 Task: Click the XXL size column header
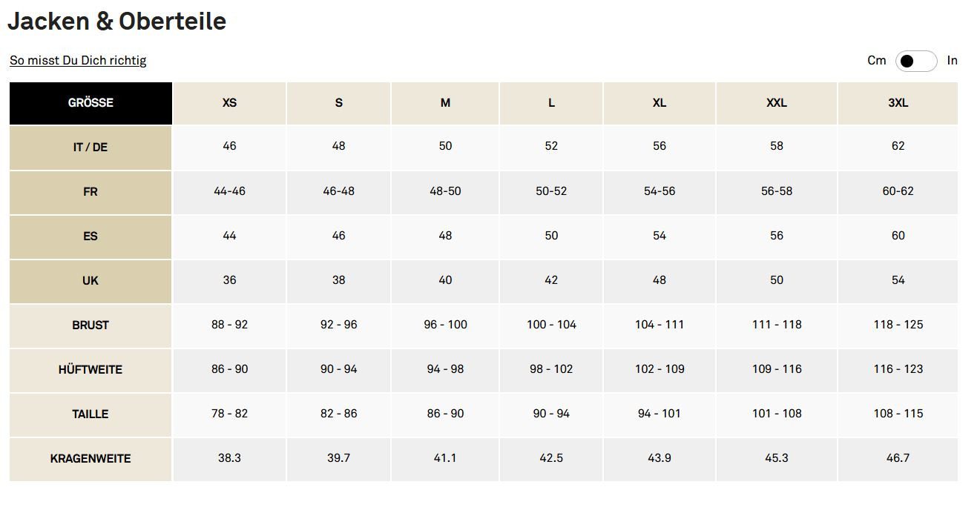[776, 103]
